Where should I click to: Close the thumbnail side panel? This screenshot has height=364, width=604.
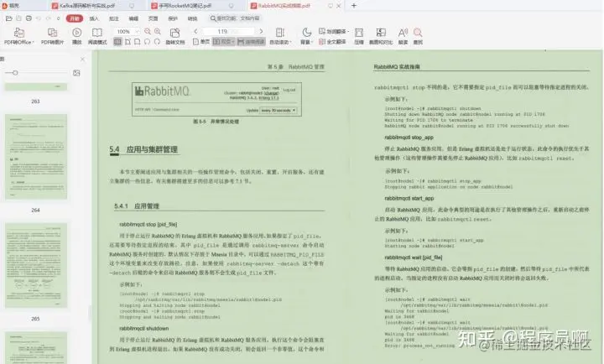coord(82,60)
